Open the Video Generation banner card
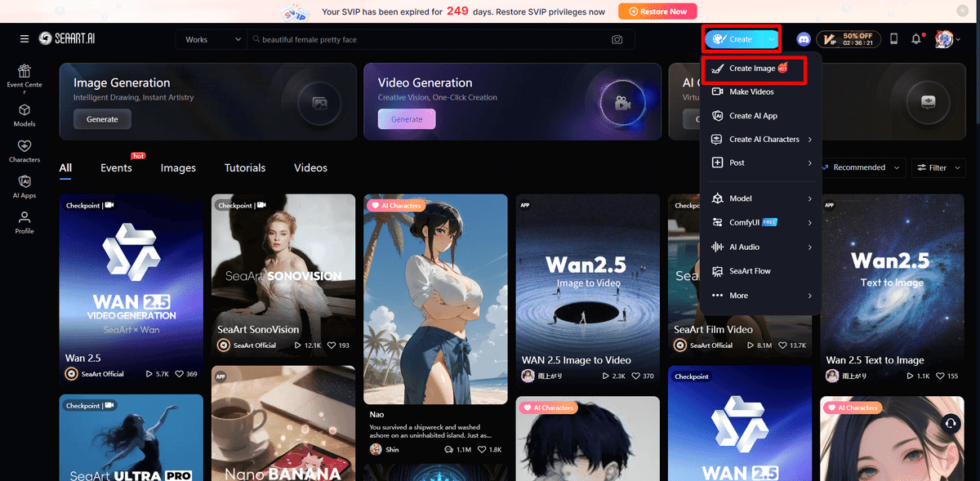Image resolution: width=980 pixels, height=481 pixels. coord(511,101)
